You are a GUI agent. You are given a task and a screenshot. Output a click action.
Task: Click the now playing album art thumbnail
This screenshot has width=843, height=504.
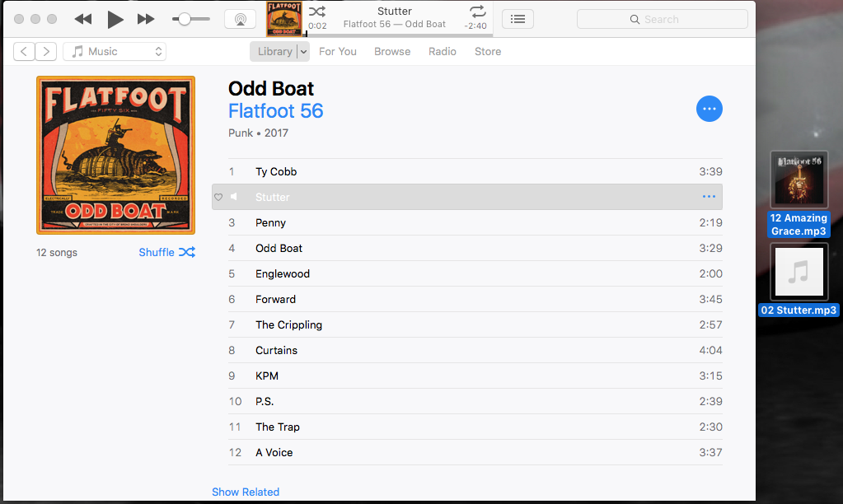[x=284, y=19]
